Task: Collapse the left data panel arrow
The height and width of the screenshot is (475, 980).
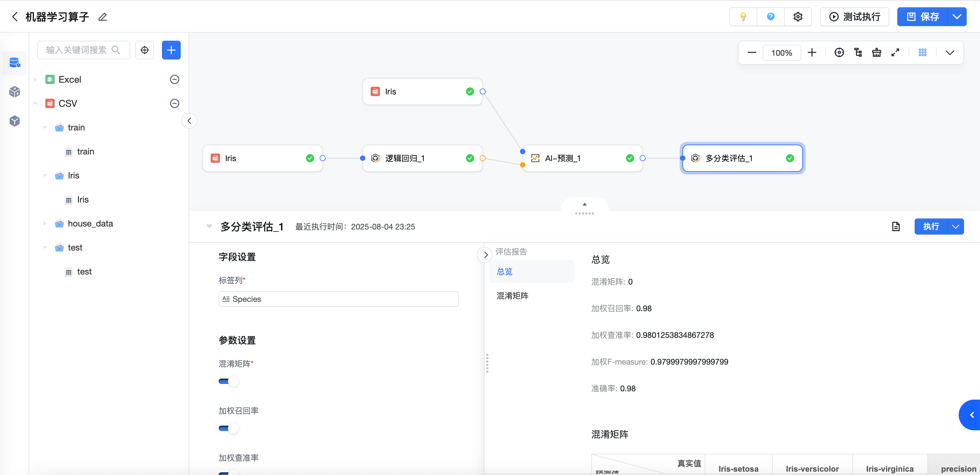Action: (x=189, y=121)
